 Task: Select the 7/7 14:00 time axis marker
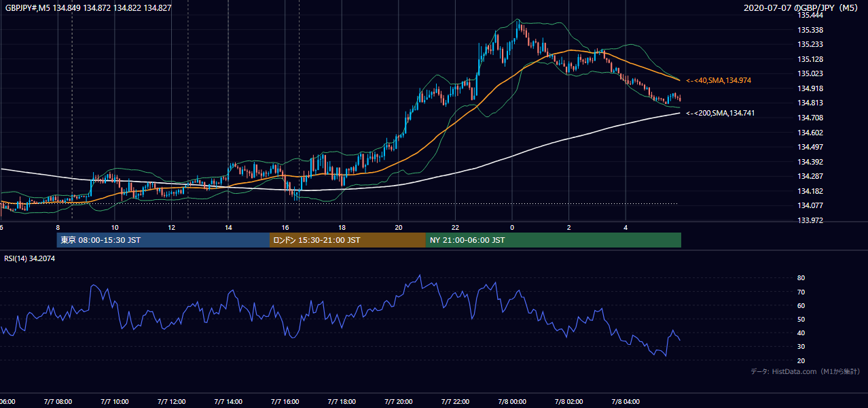tap(228, 402)
